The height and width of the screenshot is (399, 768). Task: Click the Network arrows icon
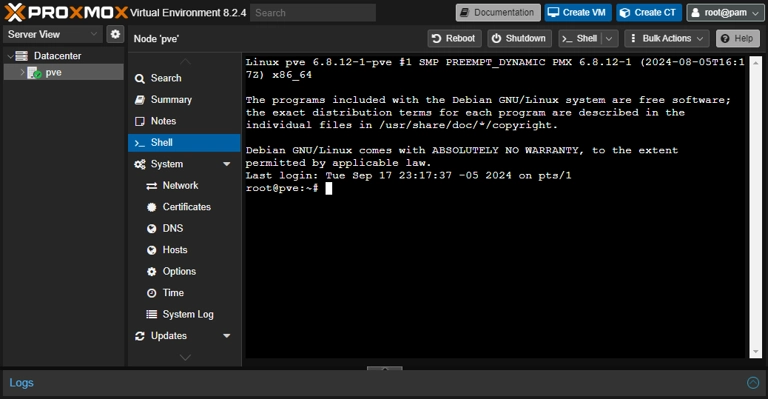click(152, 186)
